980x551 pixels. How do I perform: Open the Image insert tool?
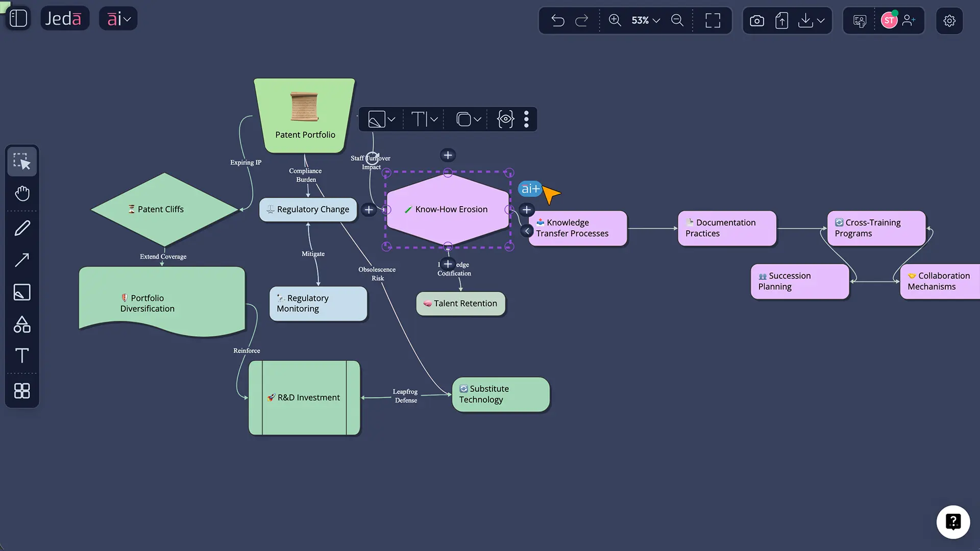pos(22,292)
